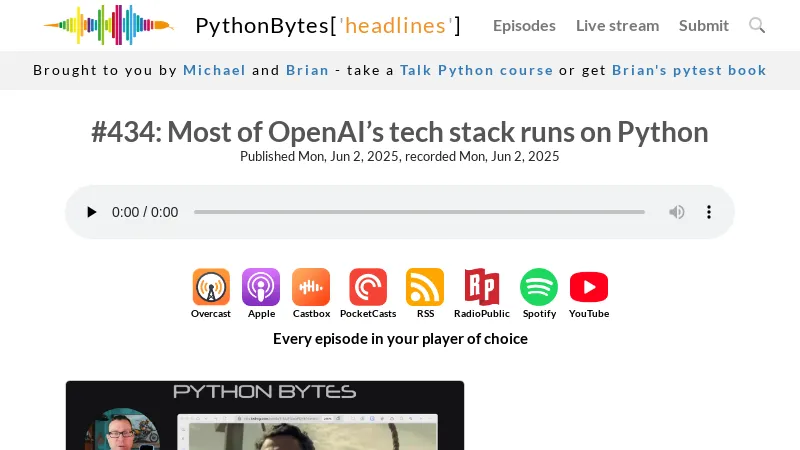Viewport: 800px width, 450px height.
Task: Click the search magnifier icon
Action: (x=757, y=25)
